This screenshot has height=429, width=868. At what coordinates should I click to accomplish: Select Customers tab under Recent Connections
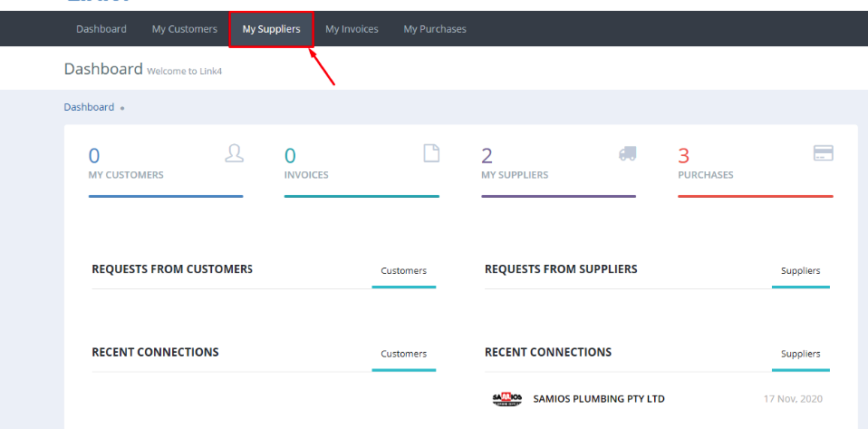pos(403,354)
